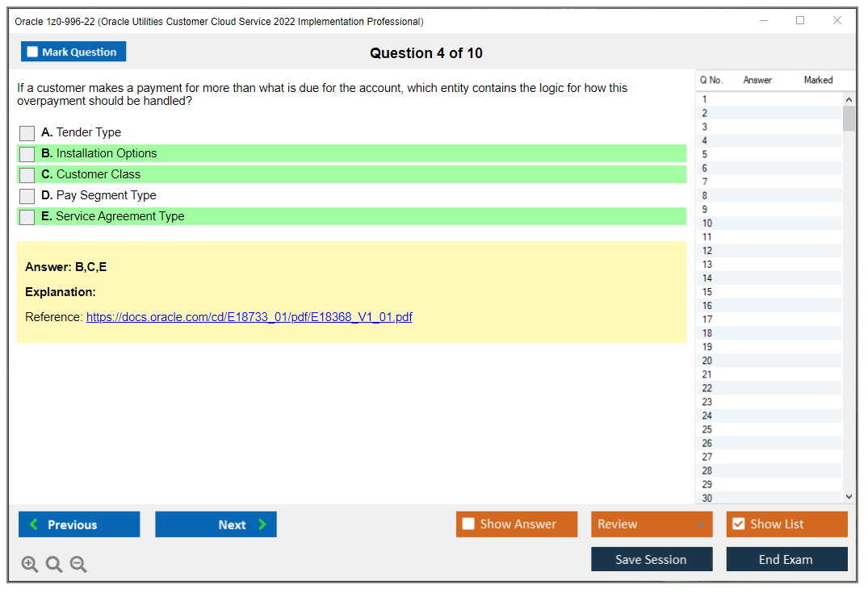Select the zoom-out magnifier icon

[78, 564]
